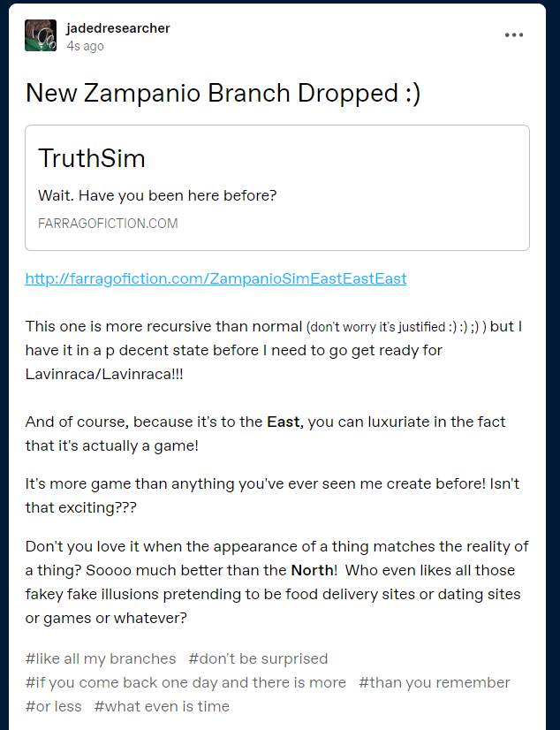Click the post title "New Zampanio Branch Dropped"
560x730 pixels.
(x=223, y=93)
